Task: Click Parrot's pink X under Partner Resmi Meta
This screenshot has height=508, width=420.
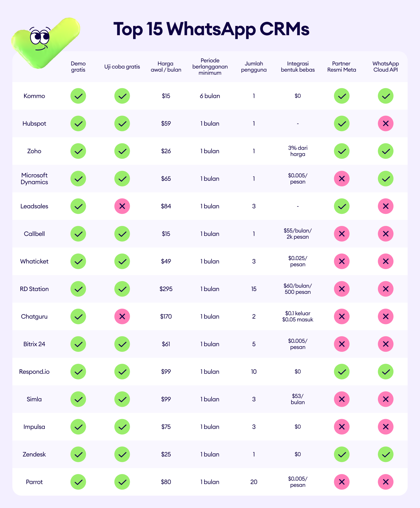Action: click(x=342, y=482)
